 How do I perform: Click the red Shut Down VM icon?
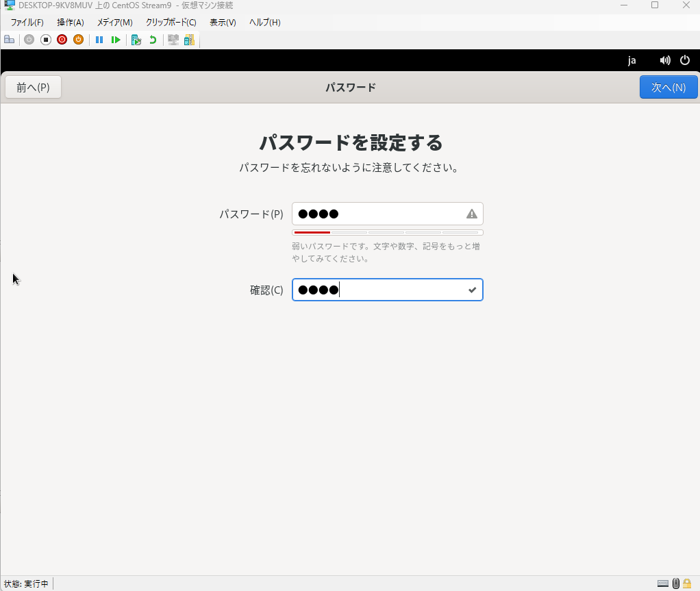pyautogui.click(x=62, y=40)
